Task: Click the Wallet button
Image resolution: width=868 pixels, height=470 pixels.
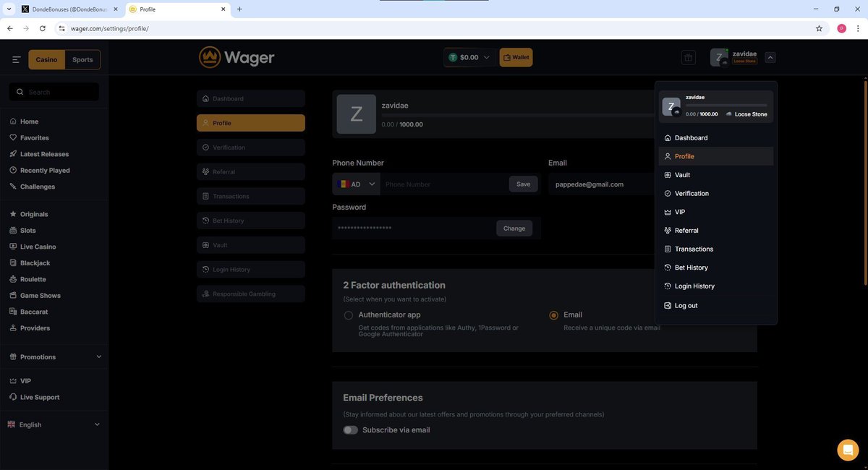Action: 516,57
